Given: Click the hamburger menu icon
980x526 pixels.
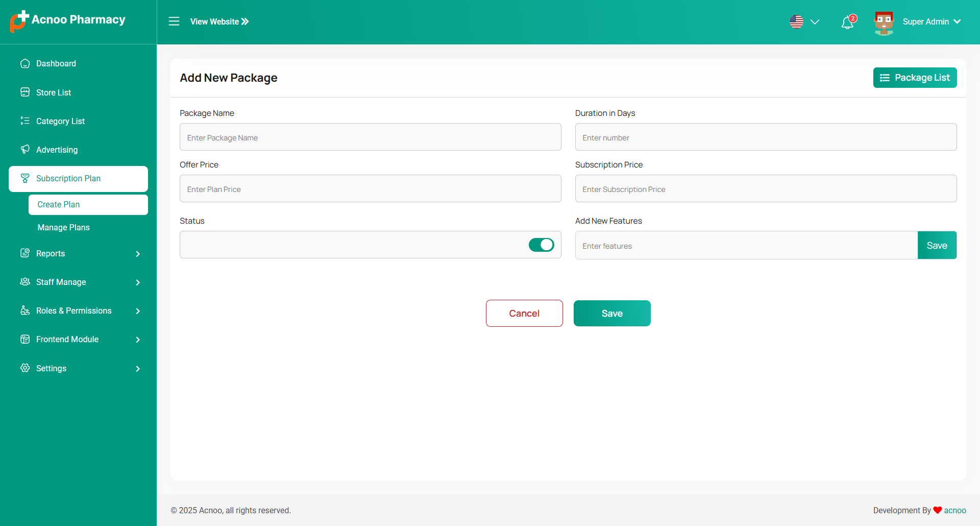Looking at the screenshot, I should click(x=174, y=21).
